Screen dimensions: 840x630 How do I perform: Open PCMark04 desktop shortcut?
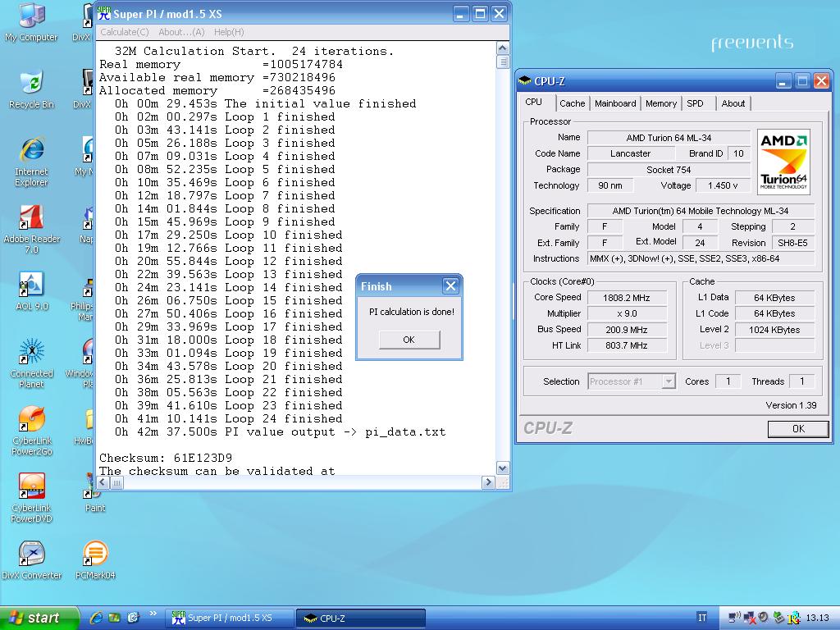pos(95,560)
